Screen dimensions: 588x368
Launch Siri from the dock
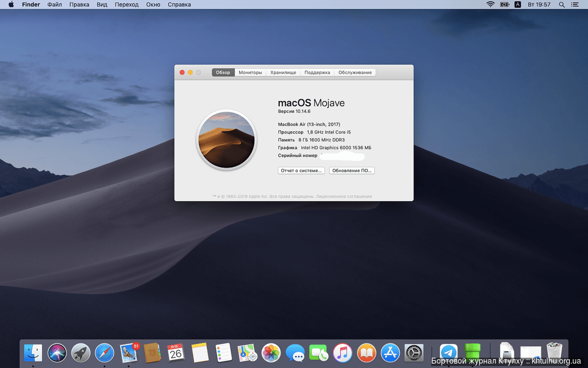pyautogui.click(x=57, y=352)
